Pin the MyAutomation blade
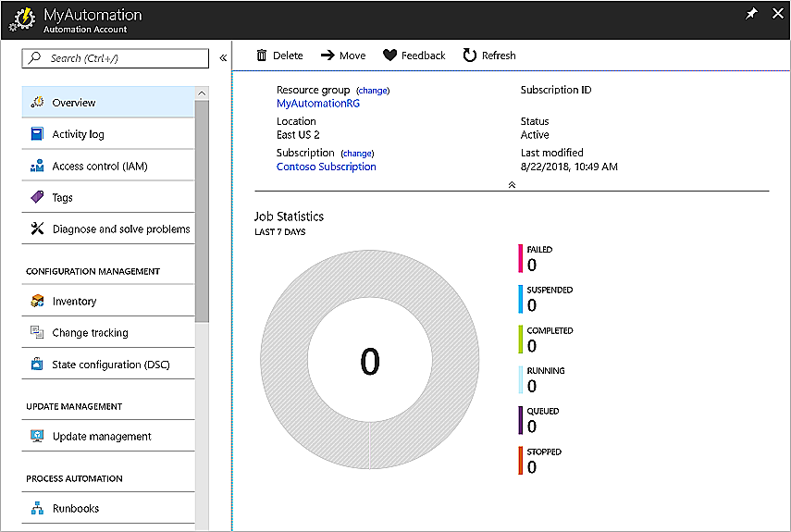 (x=751, y=14)
